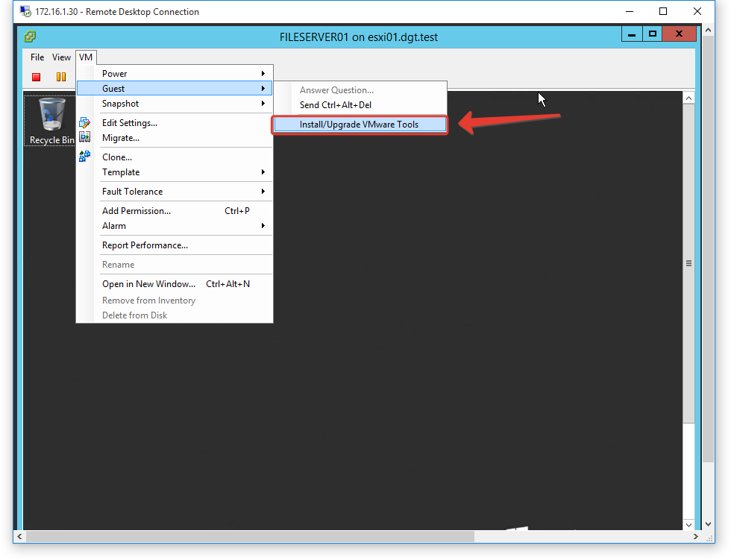Open Report Performance... entry
Screen dimensions: 731x560
tap(175, 245)
